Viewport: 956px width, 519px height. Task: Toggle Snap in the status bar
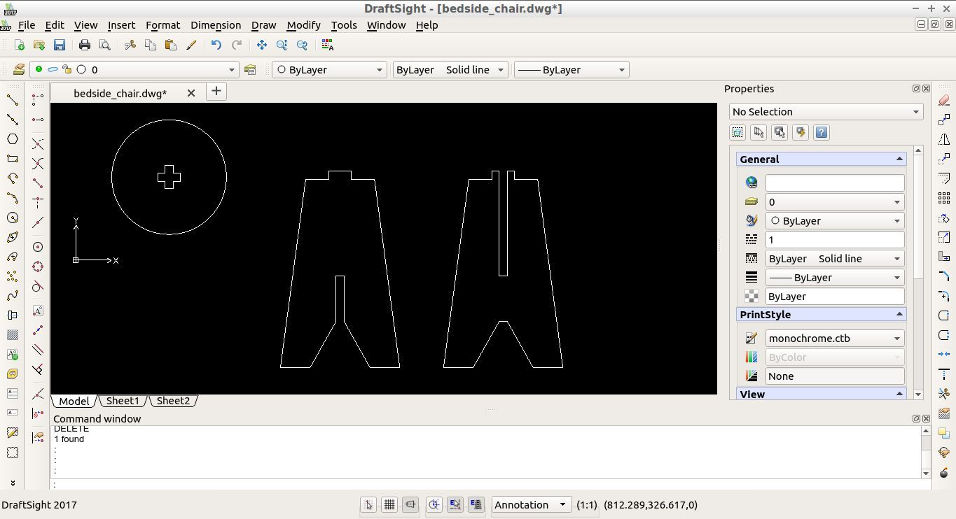click(x=368, y=505)
